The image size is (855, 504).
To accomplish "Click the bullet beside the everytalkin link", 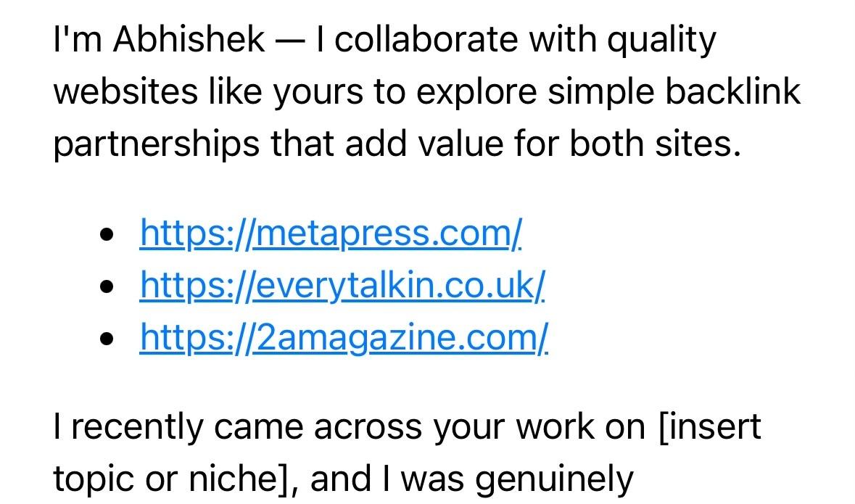I will (107, 286).
